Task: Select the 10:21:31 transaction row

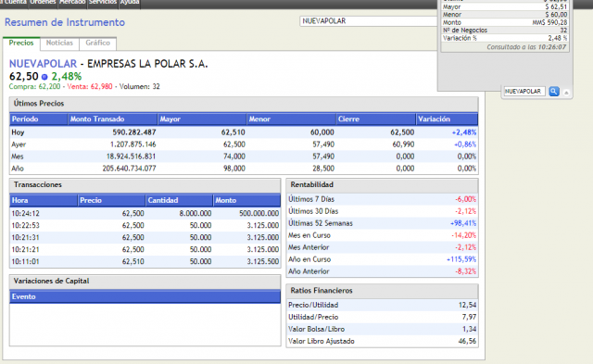Action: [145, 238]
